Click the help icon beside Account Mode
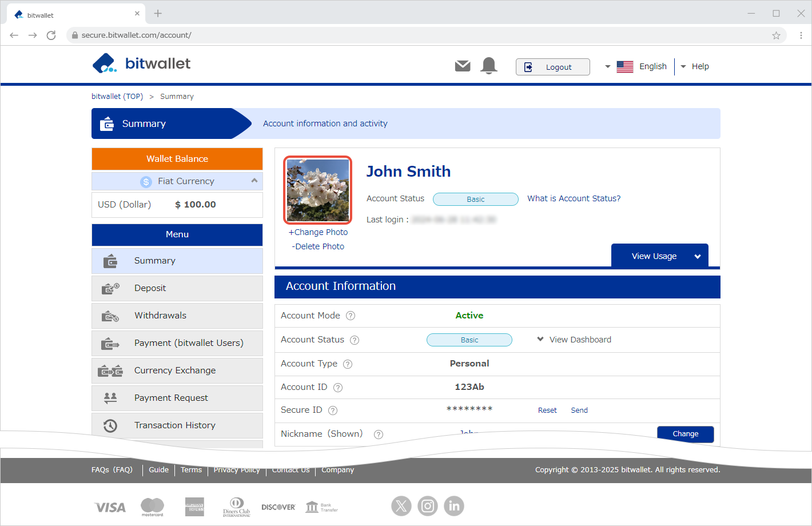Screen dimensions: 812x526 (x=351, y=316)
